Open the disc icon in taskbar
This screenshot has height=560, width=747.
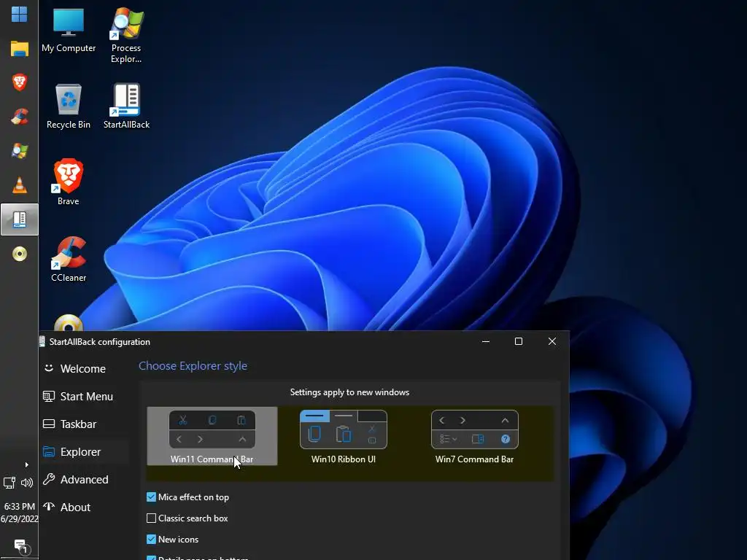coord(19,254)
